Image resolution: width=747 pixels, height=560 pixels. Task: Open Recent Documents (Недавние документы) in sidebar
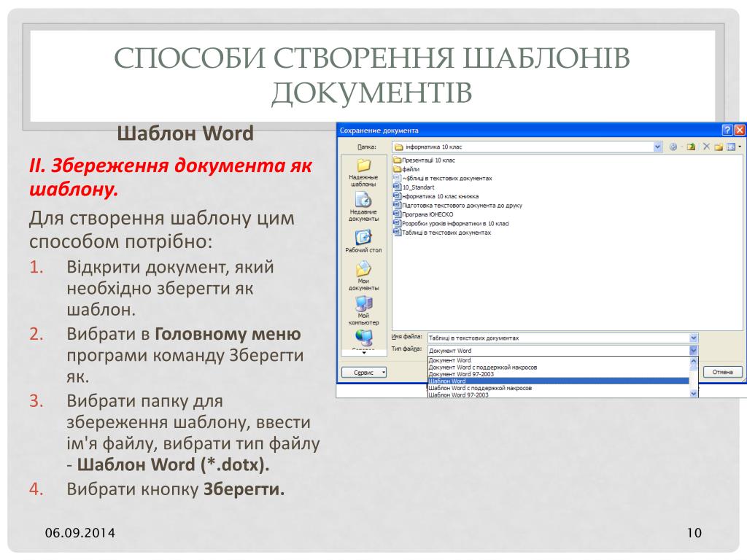coord(363,206)
